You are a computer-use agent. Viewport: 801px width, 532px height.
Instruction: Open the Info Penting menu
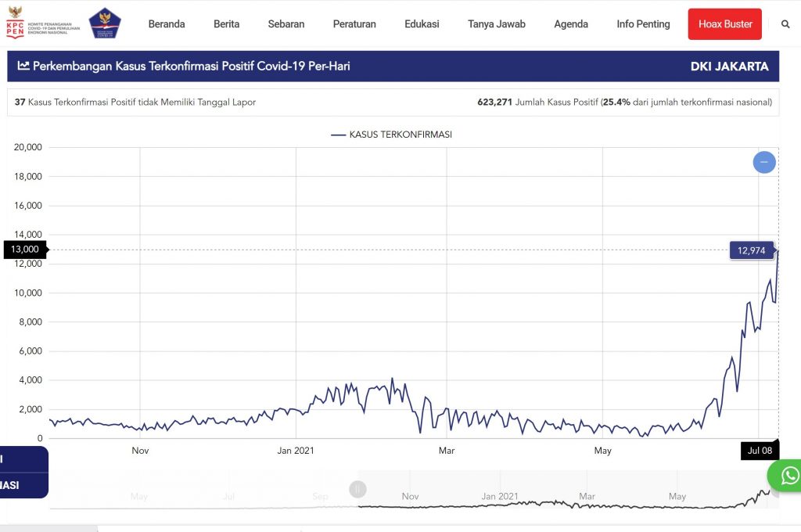[643, 24]
